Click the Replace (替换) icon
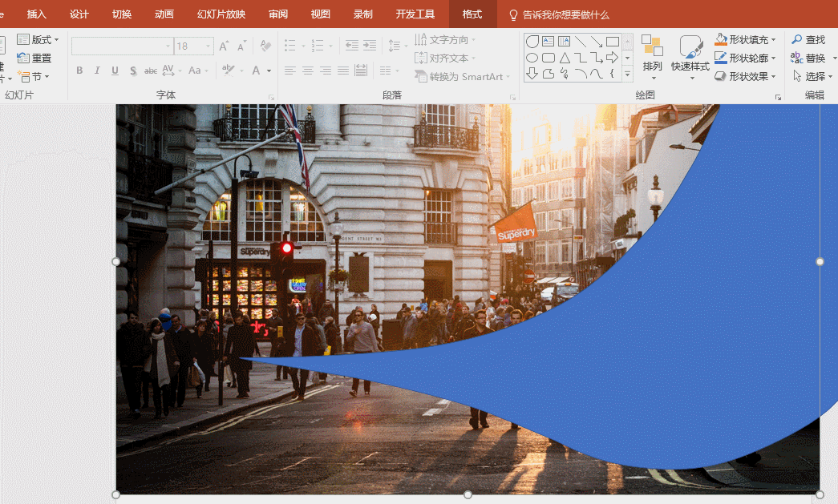 click(x=797, y=58)
